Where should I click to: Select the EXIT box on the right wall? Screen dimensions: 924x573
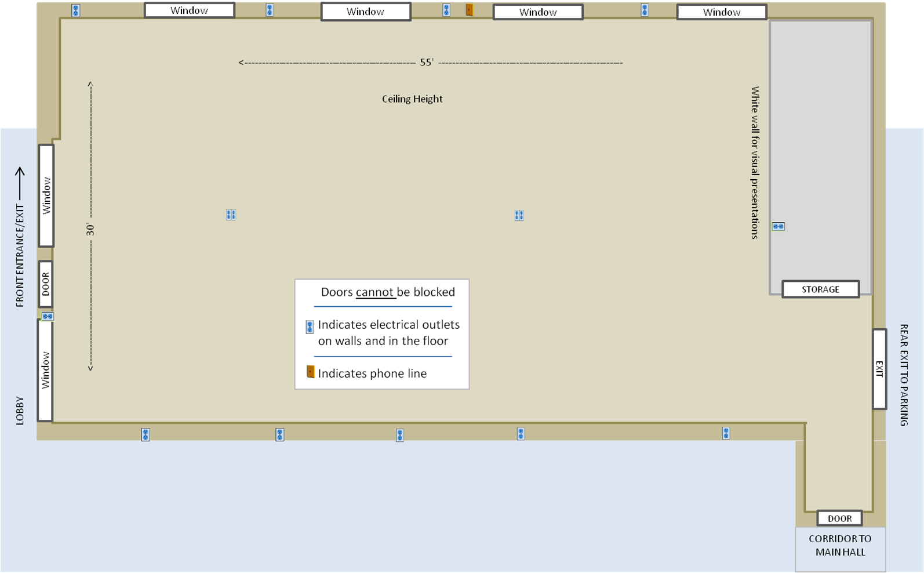coord(879,369)
